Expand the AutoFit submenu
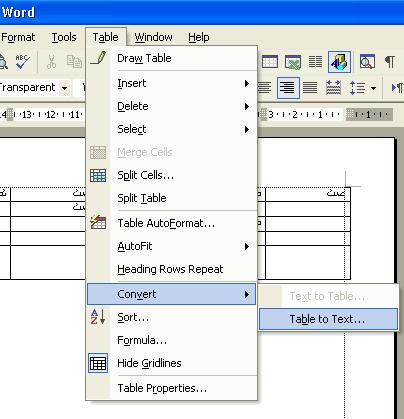Image resolution: width=404 pixels, height=419 pixels. click(x=171, y=246)
